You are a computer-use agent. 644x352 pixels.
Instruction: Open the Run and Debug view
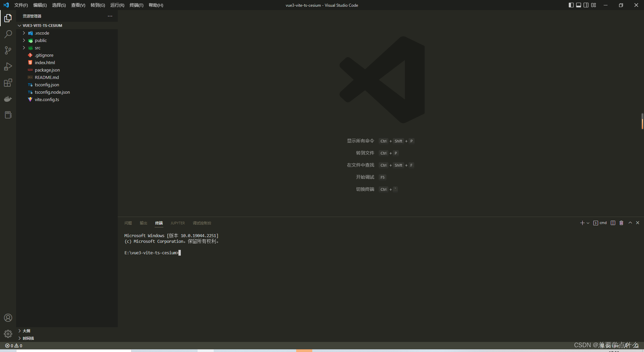click(8, 67)
